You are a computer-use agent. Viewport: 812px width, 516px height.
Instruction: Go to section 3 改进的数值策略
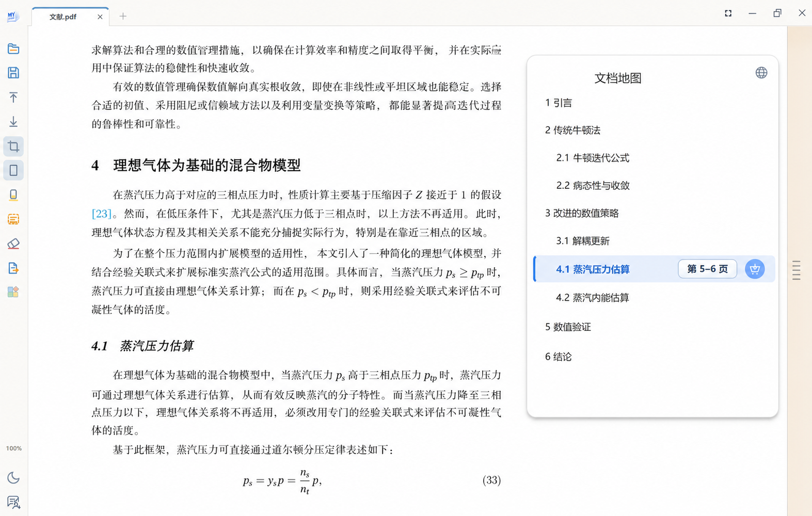point(582,213)
